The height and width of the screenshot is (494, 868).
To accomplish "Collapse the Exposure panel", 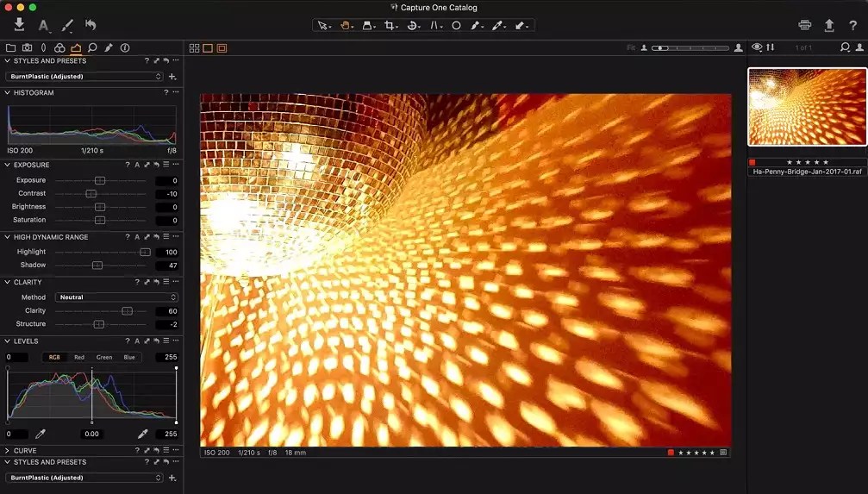I will tap(7, 165).
